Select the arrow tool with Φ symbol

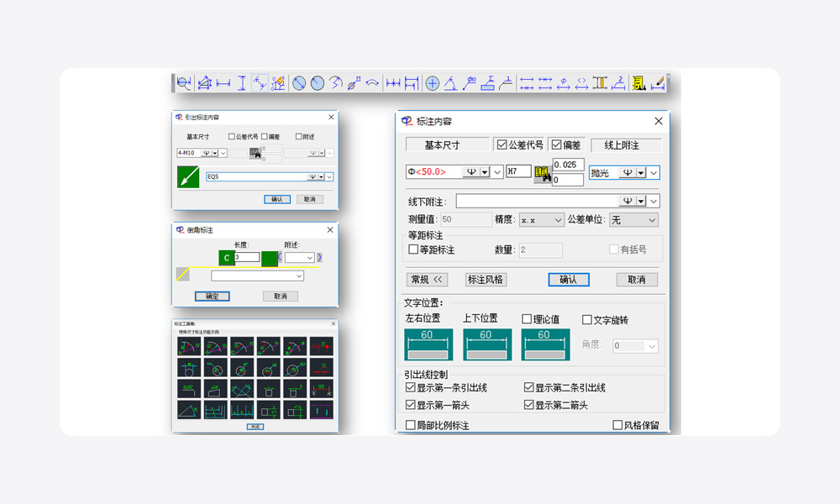point(563,83)
